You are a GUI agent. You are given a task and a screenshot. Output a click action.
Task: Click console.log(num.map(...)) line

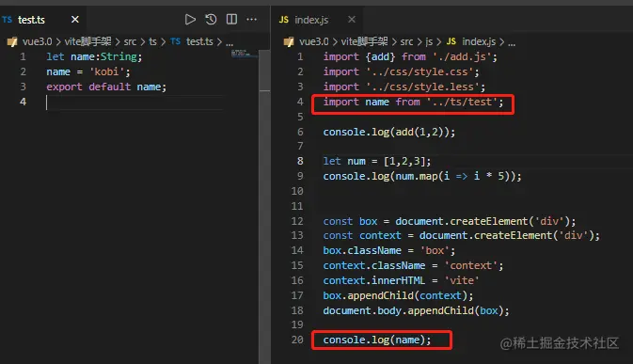[422, 176]
